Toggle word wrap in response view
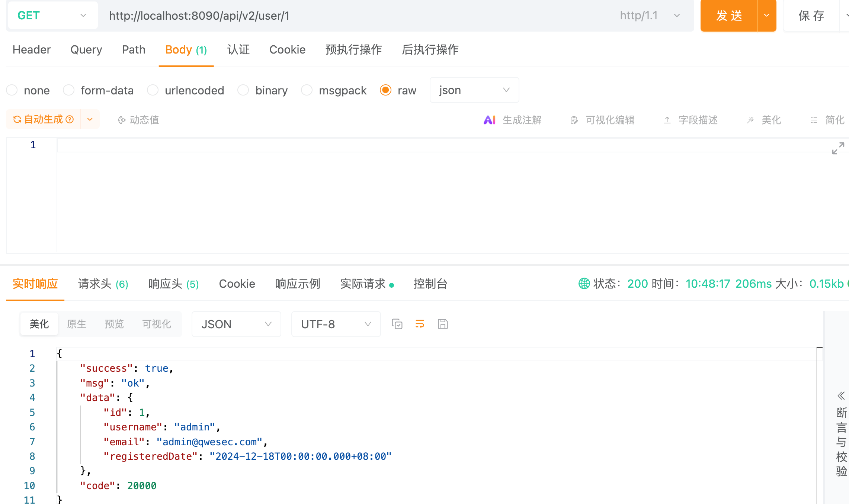This screenshot has width=849, height=504. [420, 324]
